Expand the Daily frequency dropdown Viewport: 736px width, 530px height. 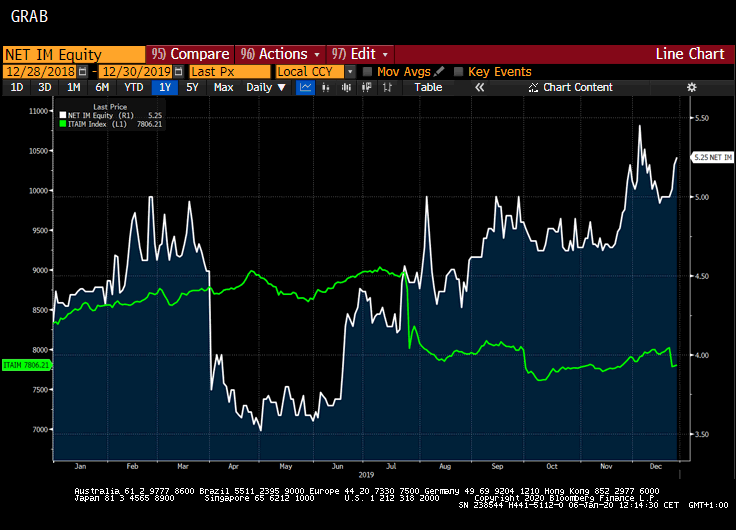click(x=266, y=88)
